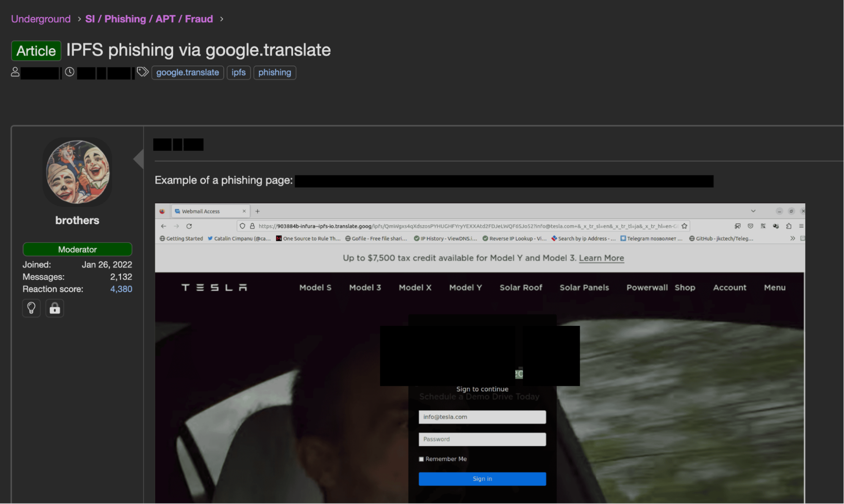Go back with browser back arrow
Screen dimensions: 844x504
tap(164, 226)
